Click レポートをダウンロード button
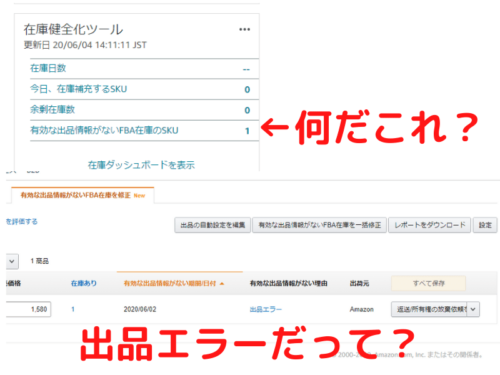 [430, 225]
